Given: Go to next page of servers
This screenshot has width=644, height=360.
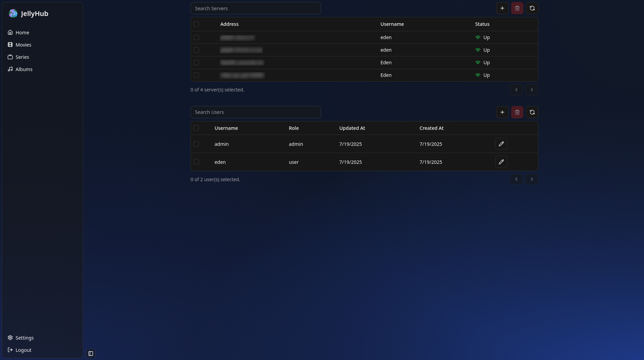Looking at the screenshot, I should click(532, 90).
